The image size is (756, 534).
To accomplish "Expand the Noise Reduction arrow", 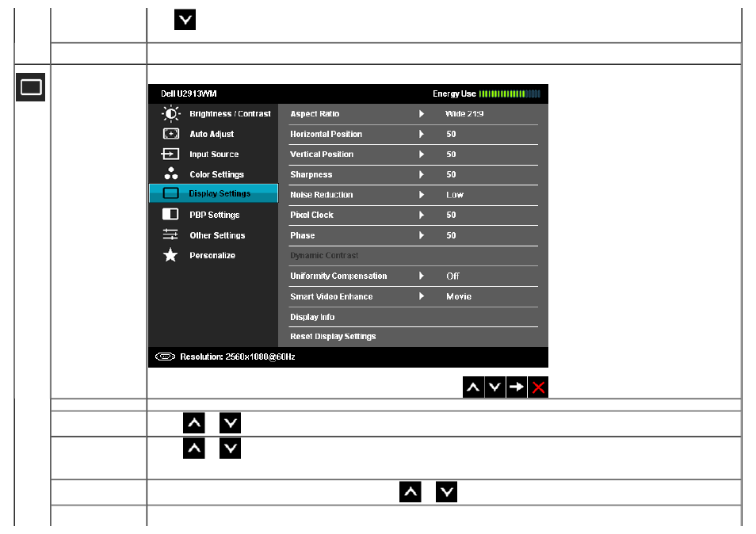I will tap(422, 195).
